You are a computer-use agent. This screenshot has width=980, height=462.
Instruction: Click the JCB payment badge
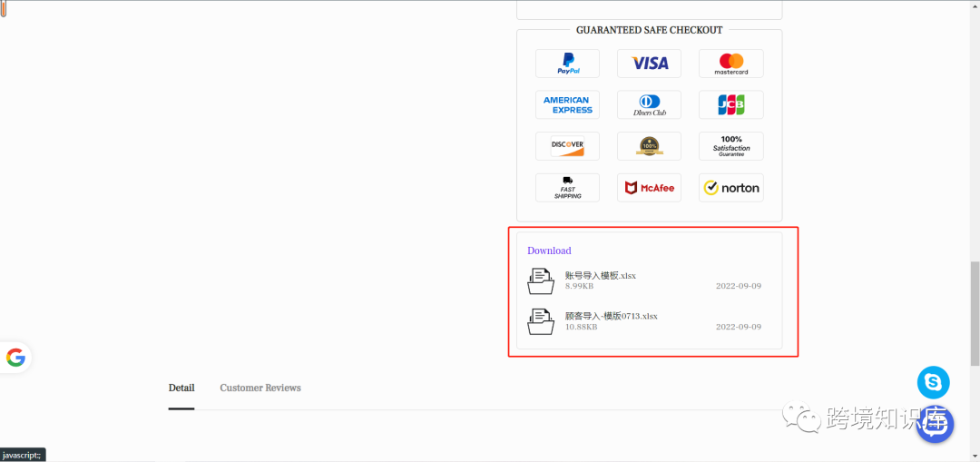[x=731, y=104]
